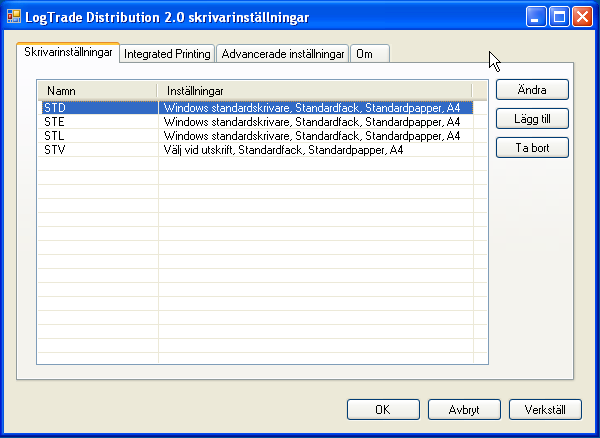The width and height of the screenshot is (600, 438).
Task: Select the STD printer row
Action: 257,107
